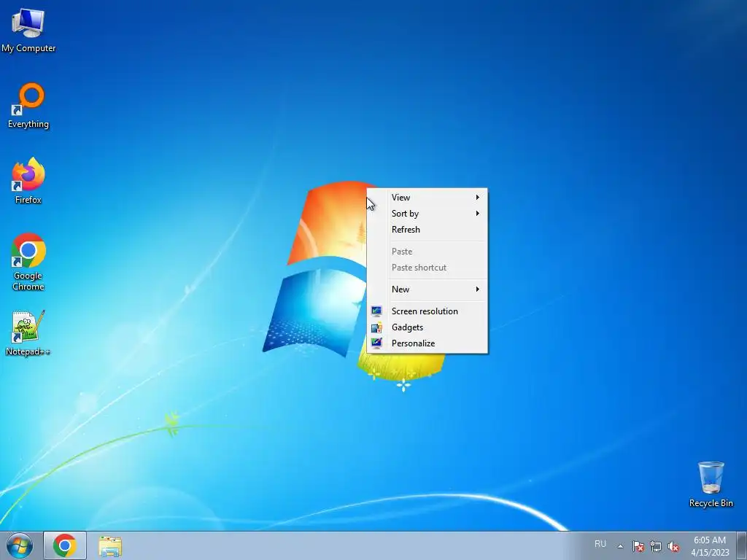Open Gadgets from the context menu
This screenshot has height=560, width=747.
pyautogui.click(x=427, y=327)
